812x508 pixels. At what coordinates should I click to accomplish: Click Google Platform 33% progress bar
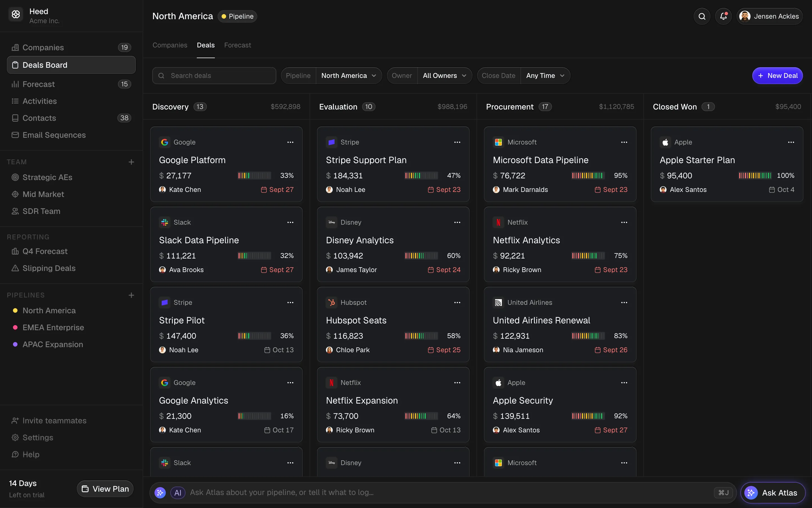point(254,175)
